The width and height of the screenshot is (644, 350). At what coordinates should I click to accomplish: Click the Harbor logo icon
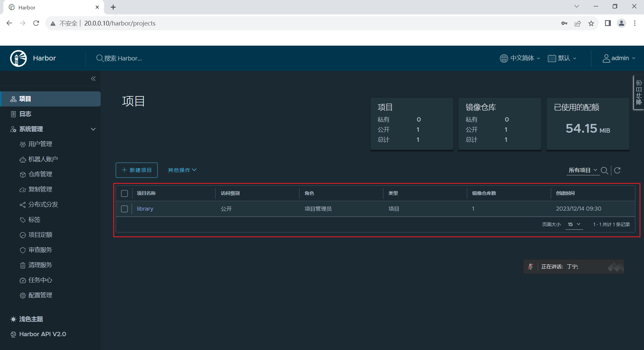pyautogui.click(x=18, y=58)
